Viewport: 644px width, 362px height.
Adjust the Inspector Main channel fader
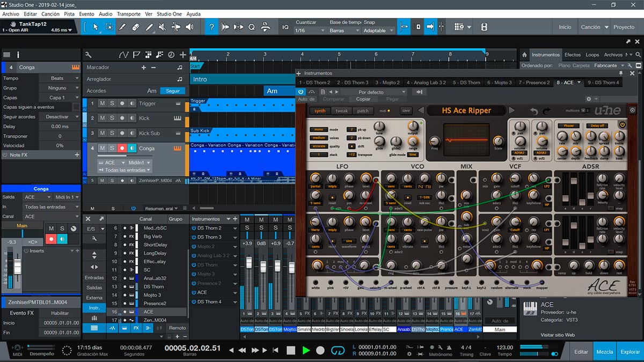[18, 268]
